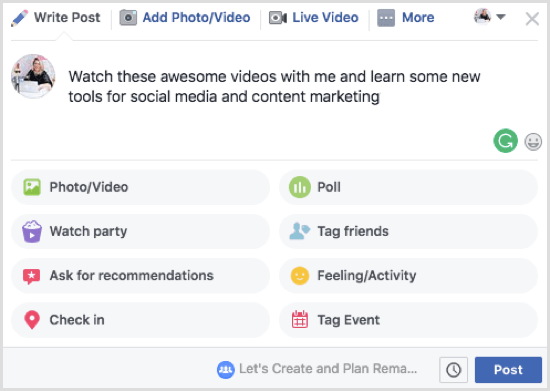550x391 pixels.
Task: Choose the Photo/Video attachment option
Action: pyautogui.click(x=140, y=187)
